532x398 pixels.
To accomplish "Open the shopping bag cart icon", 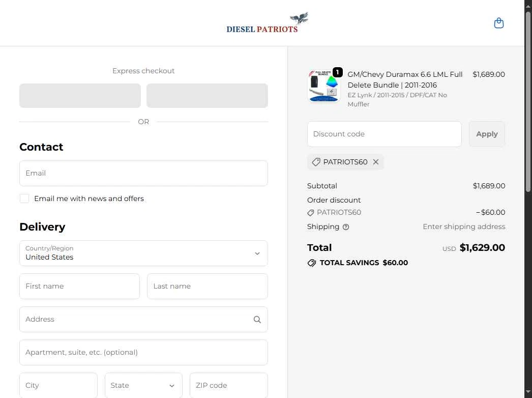I will (x=498, y=23).
